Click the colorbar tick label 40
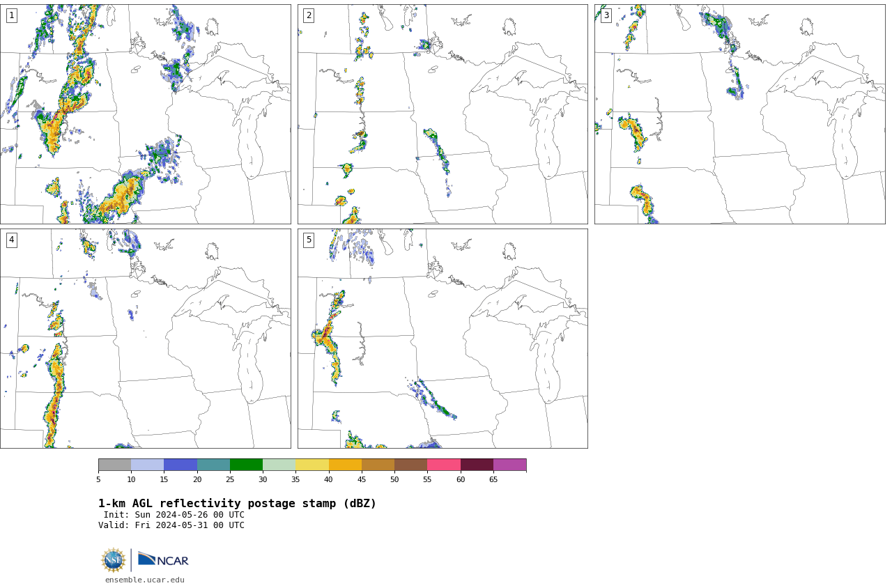Viewport: 892px width, 588px height. (329, 479)
